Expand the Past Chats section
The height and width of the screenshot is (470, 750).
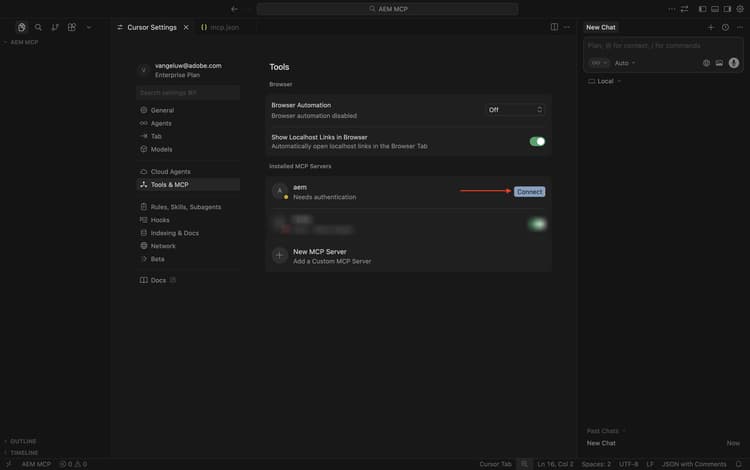click(606, 431)
